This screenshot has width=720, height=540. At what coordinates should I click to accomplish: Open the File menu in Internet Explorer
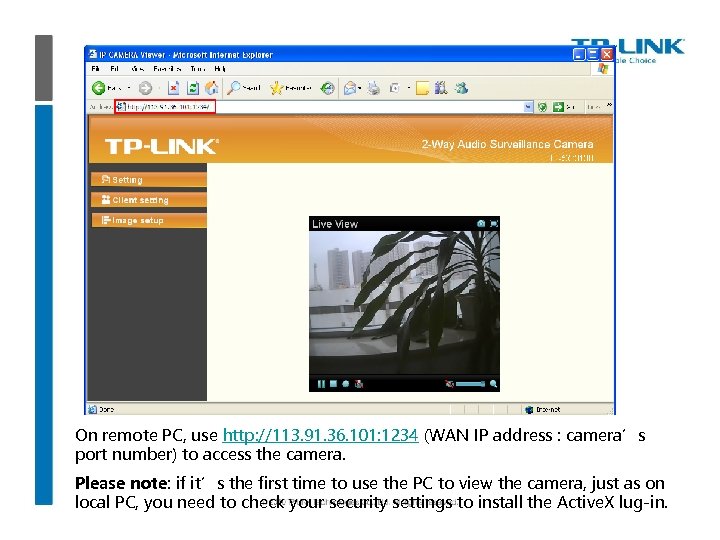[x=96, y=69]
